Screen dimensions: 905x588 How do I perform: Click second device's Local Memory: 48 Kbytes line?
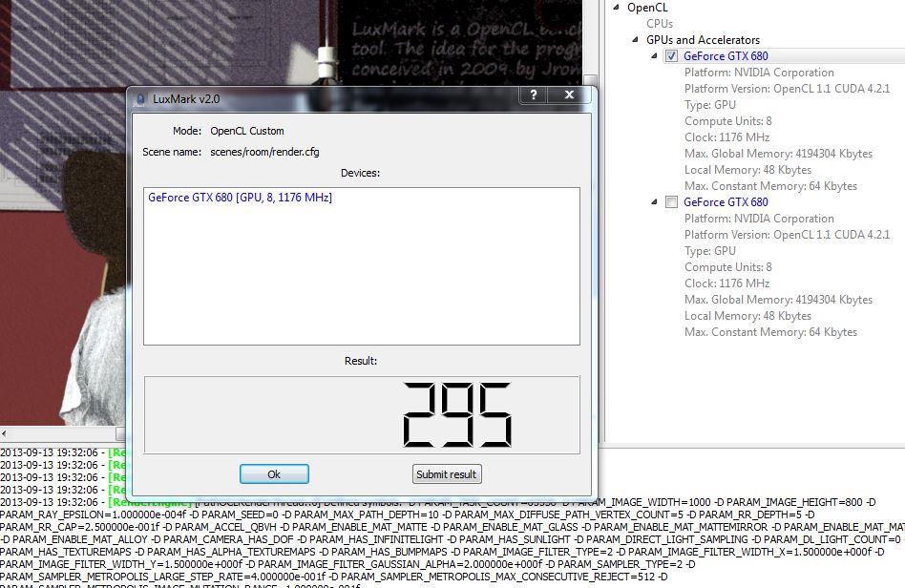pos(748,316)
